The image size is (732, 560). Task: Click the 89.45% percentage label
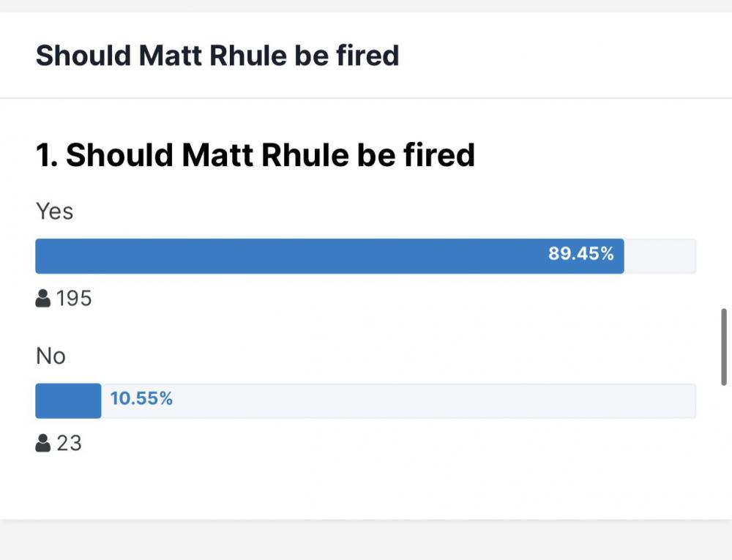580,255
